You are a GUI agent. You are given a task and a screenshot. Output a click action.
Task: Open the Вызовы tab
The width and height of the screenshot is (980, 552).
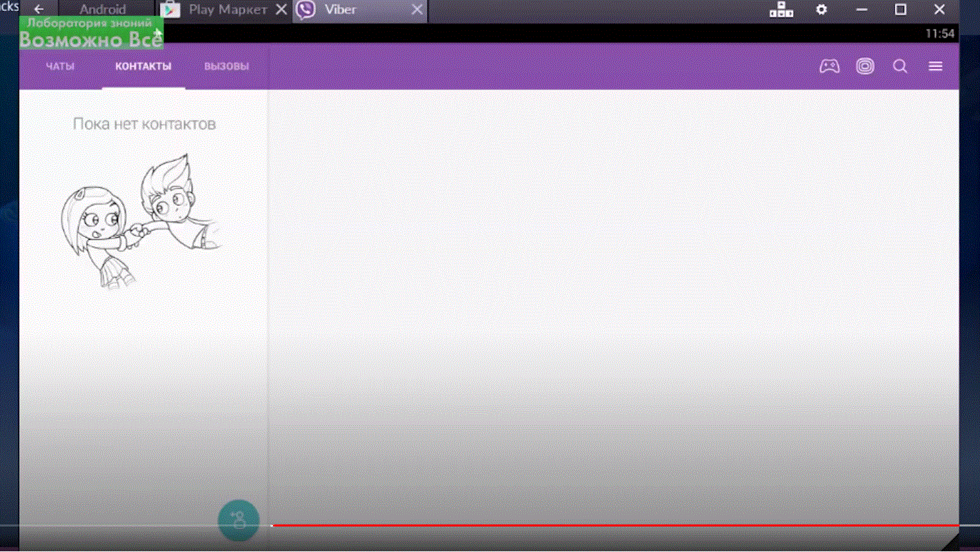pos(227,67)
